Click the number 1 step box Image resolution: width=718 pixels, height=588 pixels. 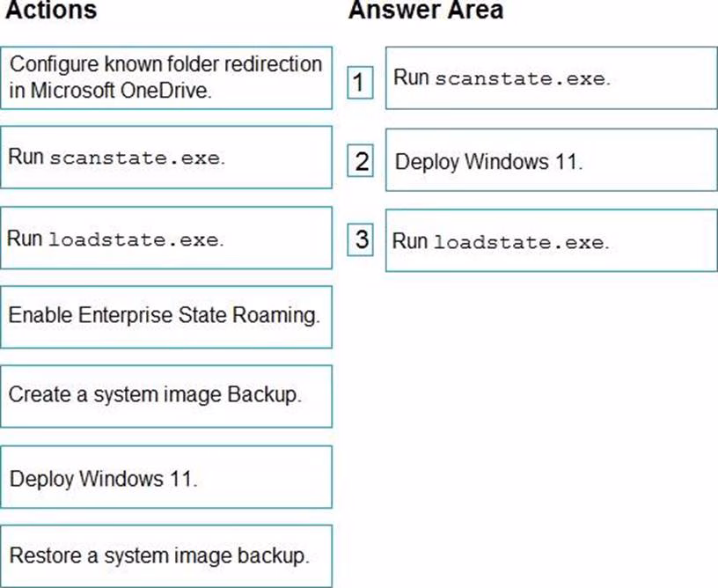359,83
